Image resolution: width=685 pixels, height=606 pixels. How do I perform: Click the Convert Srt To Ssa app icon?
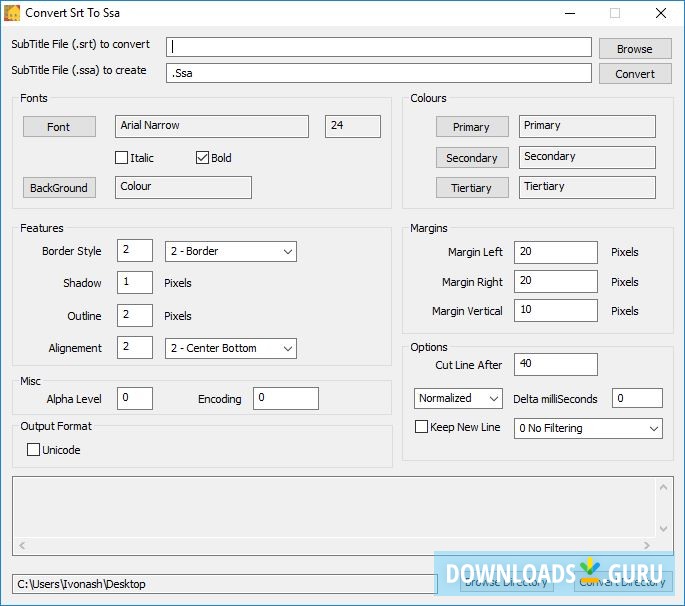pos(12,13)
